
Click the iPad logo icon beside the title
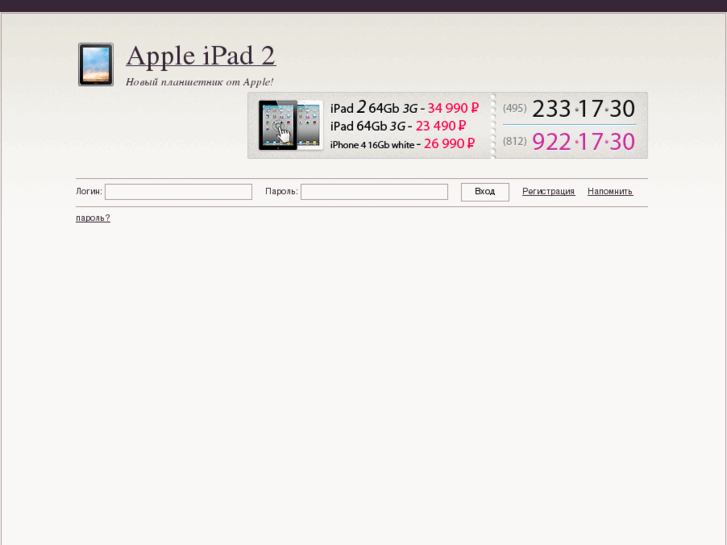click(x=96, y=64)
